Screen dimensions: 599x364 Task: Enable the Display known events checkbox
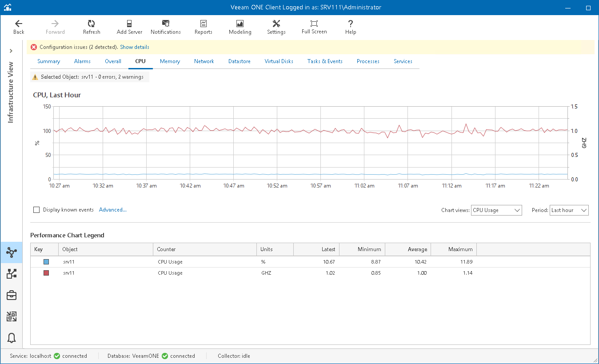(36, 210)
